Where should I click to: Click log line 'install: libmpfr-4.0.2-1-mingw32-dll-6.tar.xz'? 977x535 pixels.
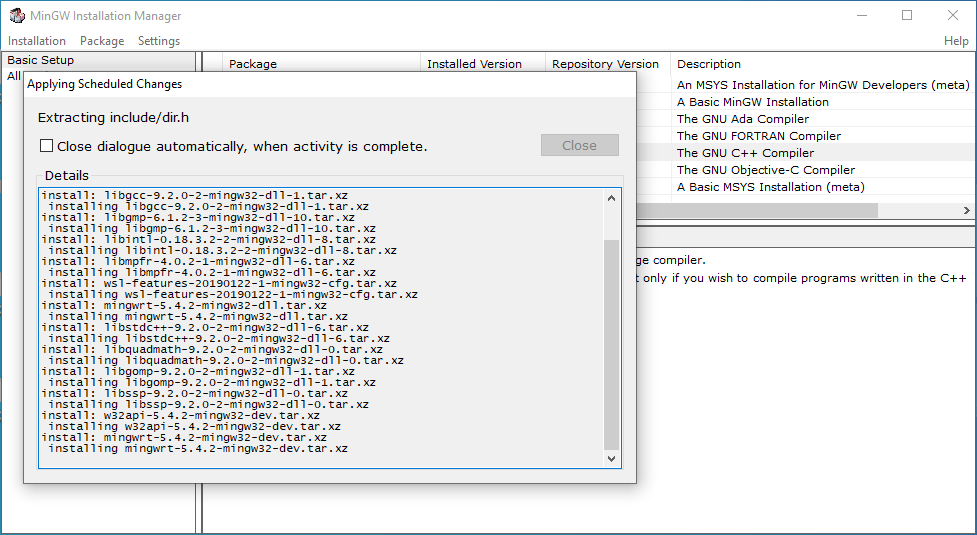coord(198,262)
